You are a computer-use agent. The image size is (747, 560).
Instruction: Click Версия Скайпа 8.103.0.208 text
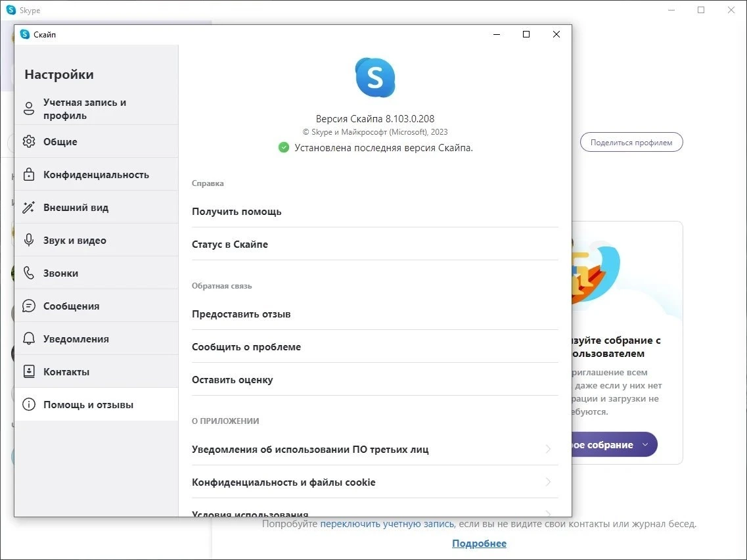tap(375, 119)
